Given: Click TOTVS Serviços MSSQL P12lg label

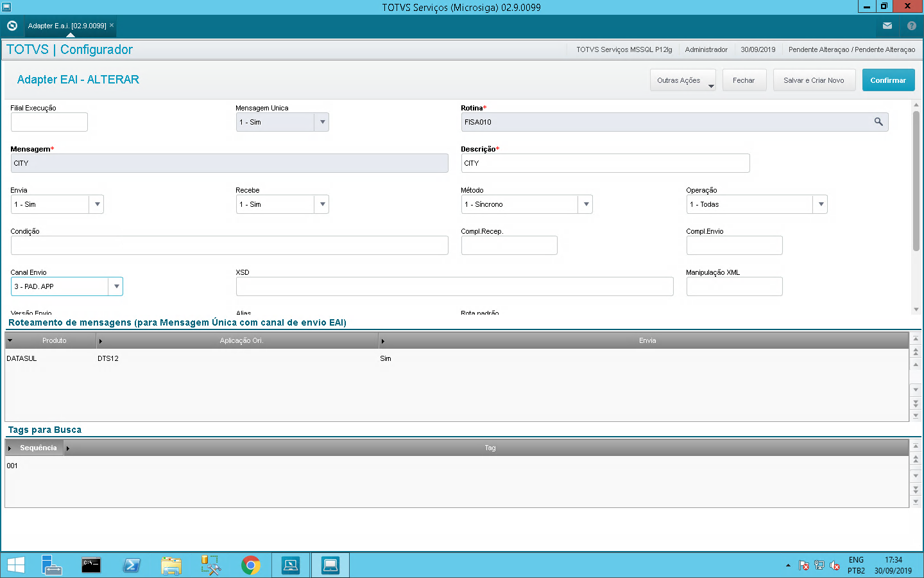Looking at the screenshot, I should [x=624, y=49].
